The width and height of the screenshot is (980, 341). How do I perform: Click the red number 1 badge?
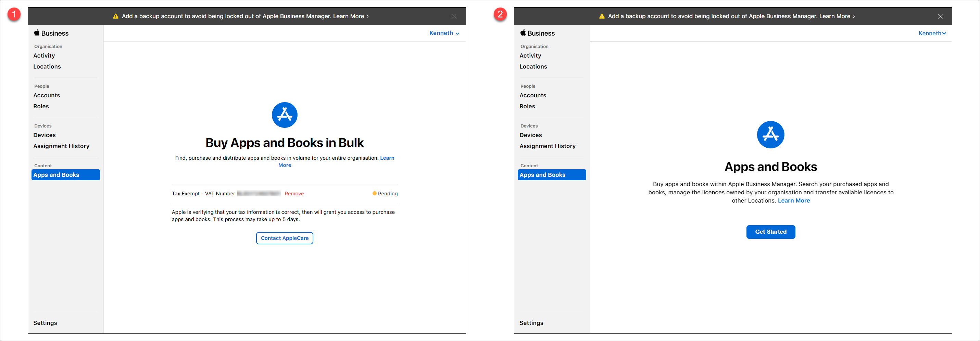14,15
